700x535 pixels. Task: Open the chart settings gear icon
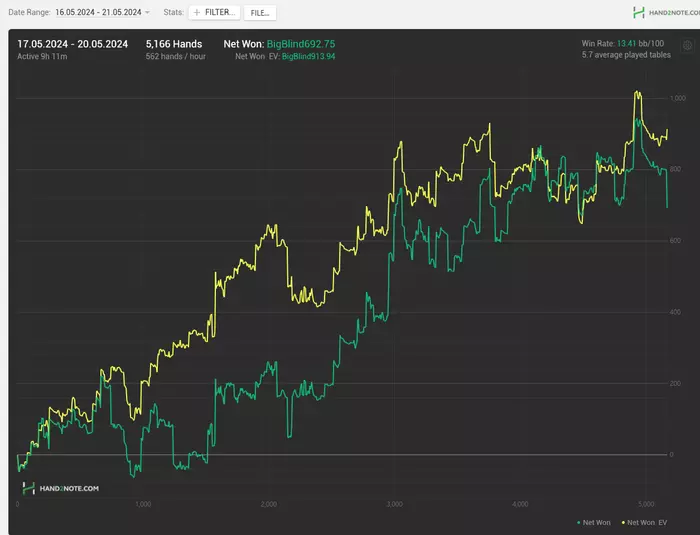coord(688,45)
